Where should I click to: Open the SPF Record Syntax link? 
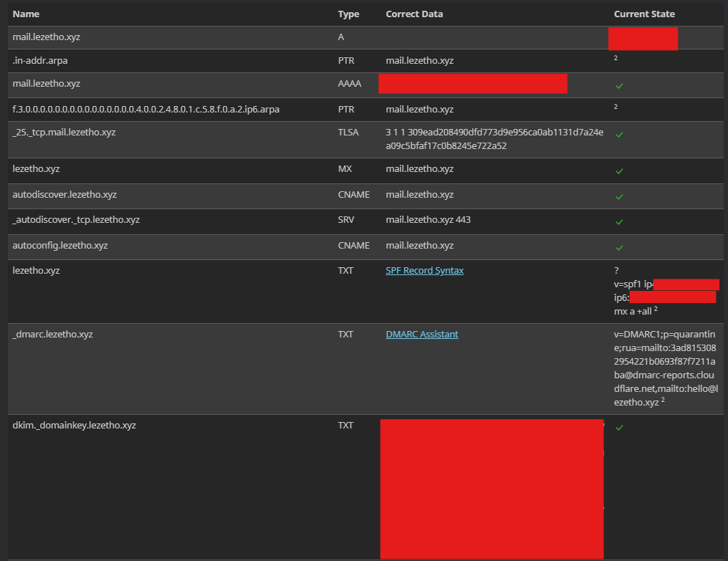point(424,271)
